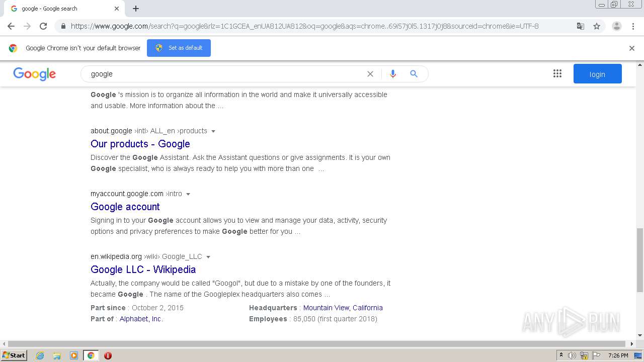Open a new tab with plus button
Viewport: 644px width, 362px height.
(136, 9)
